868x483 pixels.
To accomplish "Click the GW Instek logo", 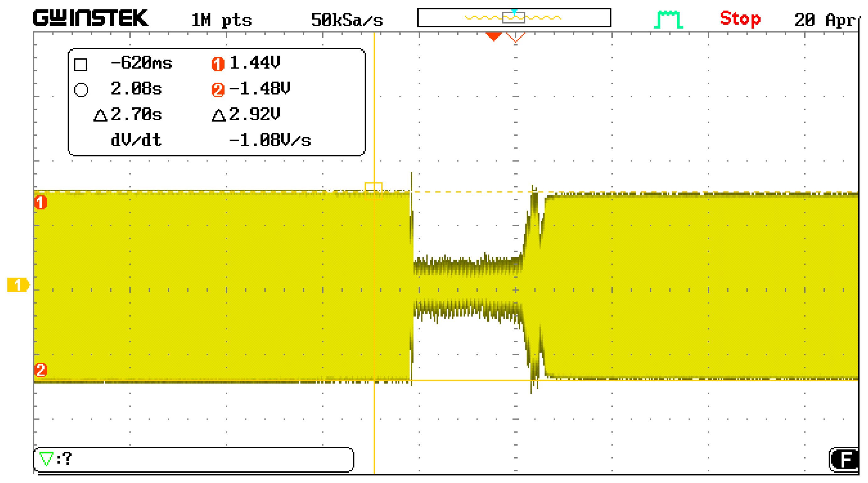I will click(x=90, y=18).
